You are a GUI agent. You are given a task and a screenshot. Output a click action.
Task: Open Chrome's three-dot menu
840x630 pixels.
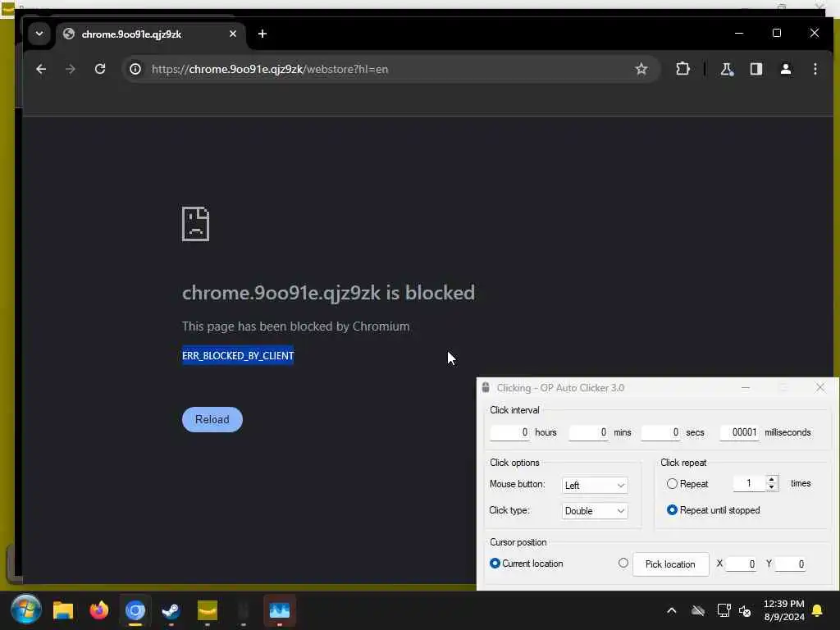tap(815, 69)
